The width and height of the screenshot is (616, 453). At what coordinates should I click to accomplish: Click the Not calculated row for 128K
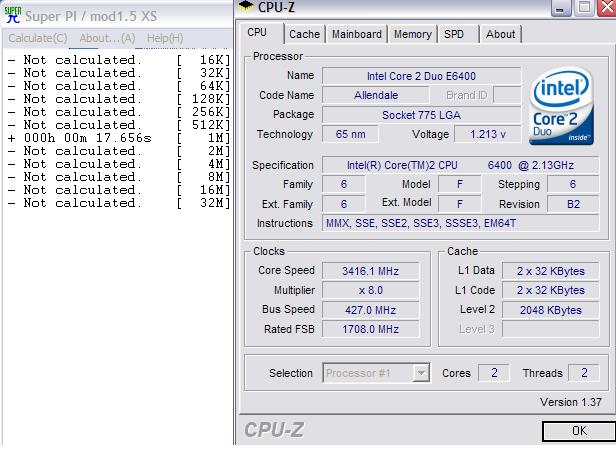[118, 99]
